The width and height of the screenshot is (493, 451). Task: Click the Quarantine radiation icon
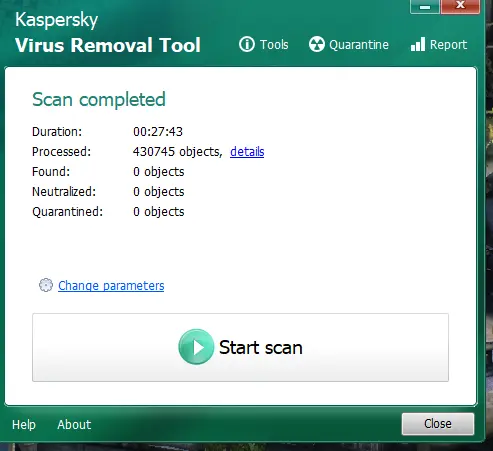[x=316, y=44]
